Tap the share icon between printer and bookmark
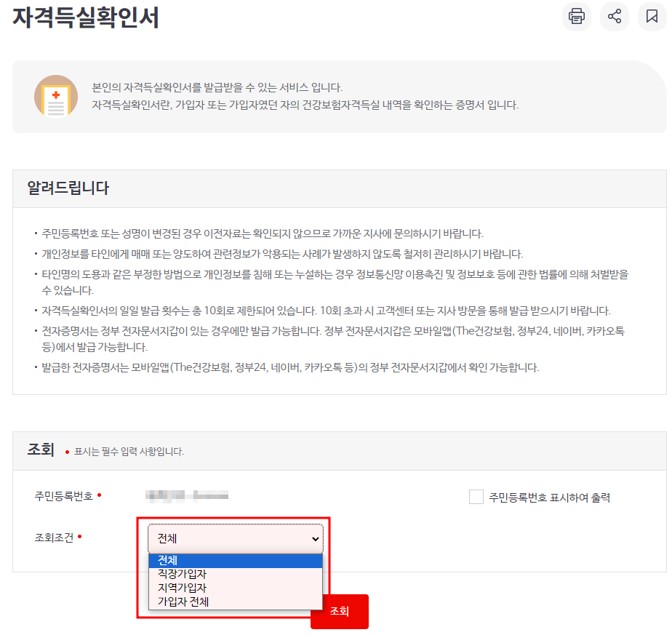 615,17
